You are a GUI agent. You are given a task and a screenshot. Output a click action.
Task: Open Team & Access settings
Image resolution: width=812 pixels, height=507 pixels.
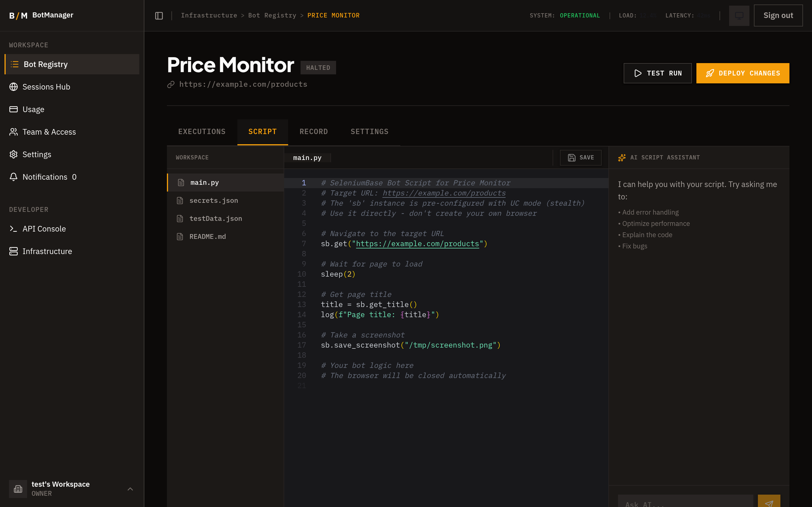(49, 132)
